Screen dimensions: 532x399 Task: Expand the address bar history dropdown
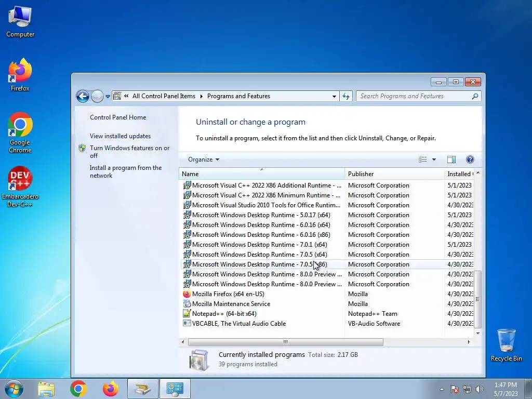point(334,96)
